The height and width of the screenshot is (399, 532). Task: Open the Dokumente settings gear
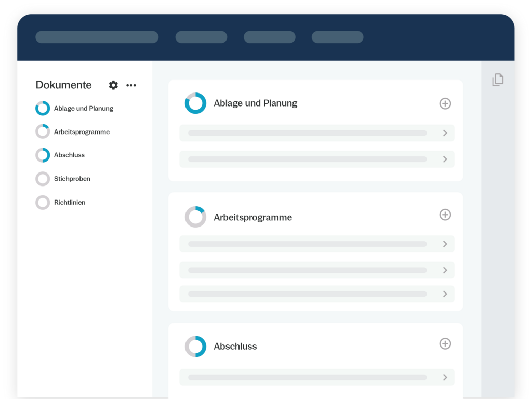pos(113,85)
